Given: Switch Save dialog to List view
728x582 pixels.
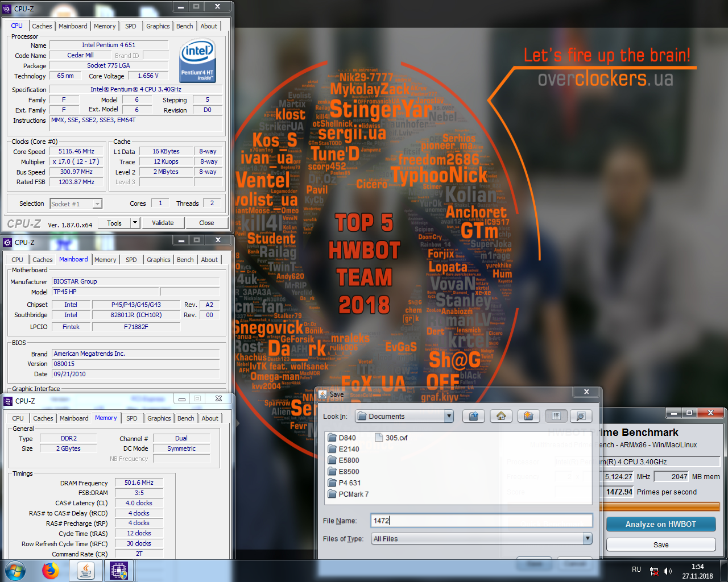Looking at the screenshot, I should pyautogui.click(x=556, y=416).
